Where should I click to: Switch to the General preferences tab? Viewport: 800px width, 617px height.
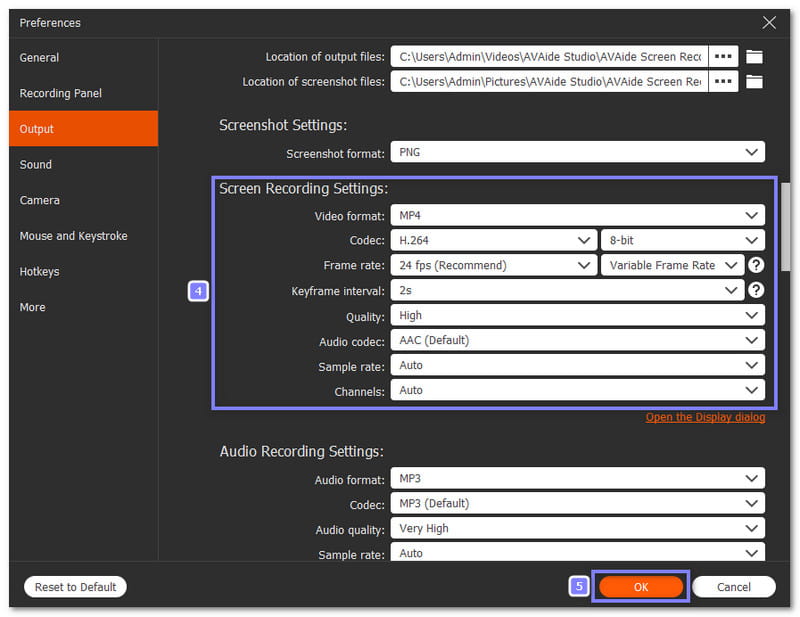point(39,58)
